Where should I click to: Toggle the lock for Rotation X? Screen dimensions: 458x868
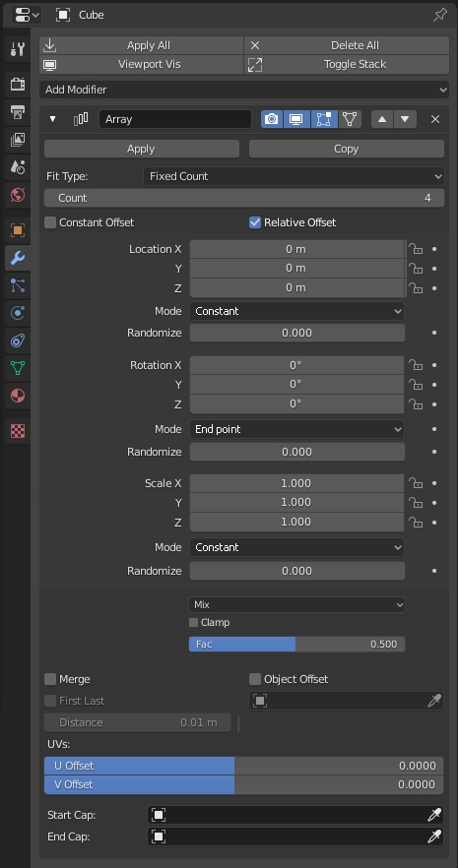tap(416, 365)
